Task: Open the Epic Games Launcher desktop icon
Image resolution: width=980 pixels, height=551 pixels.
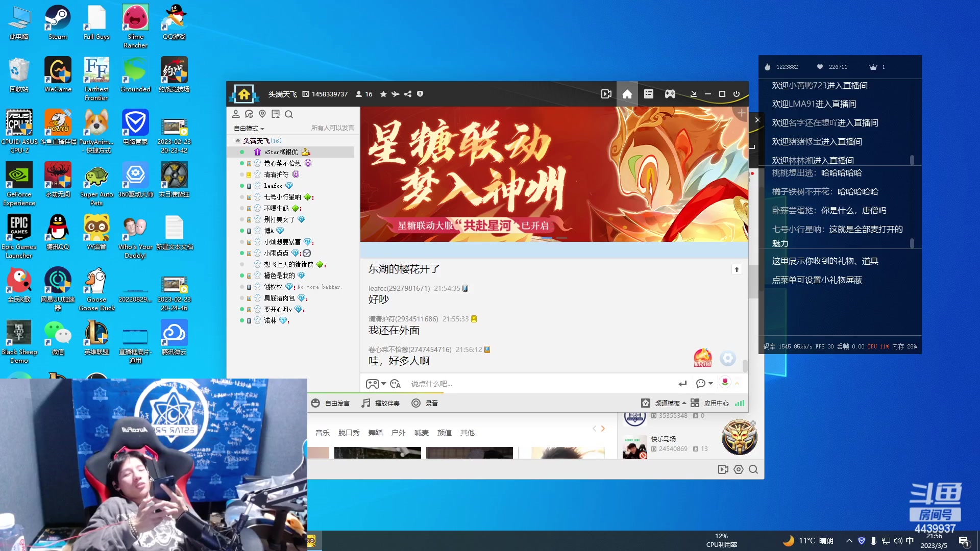Action: (19, 236)
